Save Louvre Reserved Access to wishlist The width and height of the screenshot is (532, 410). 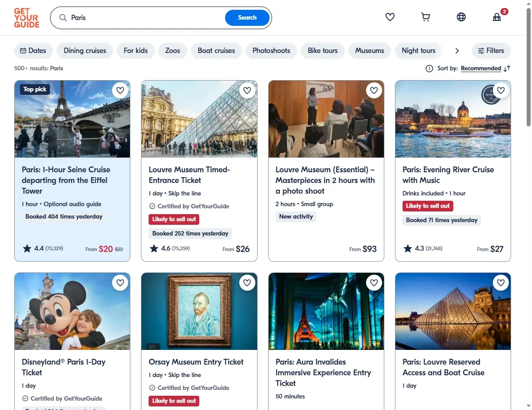coord(501,283)
